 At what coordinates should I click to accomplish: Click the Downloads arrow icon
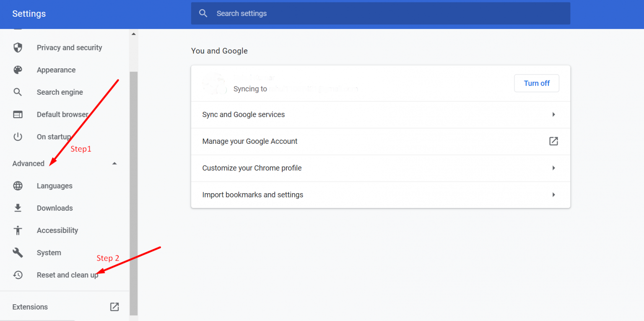click(x=18, y=208)
